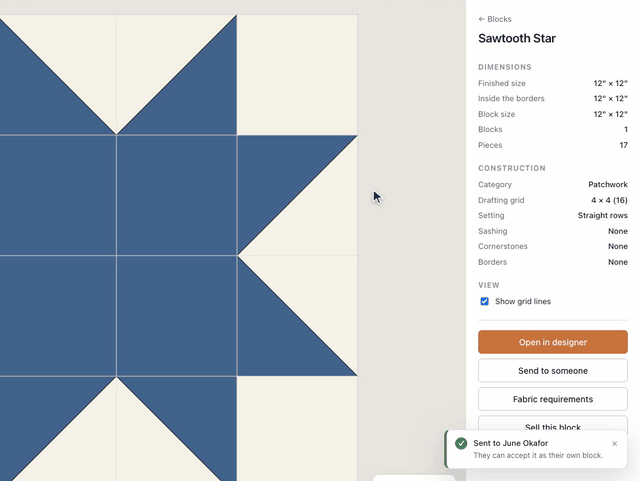Click the Borders row label
This screenshot has width=640, height=481.
[492, 262]
